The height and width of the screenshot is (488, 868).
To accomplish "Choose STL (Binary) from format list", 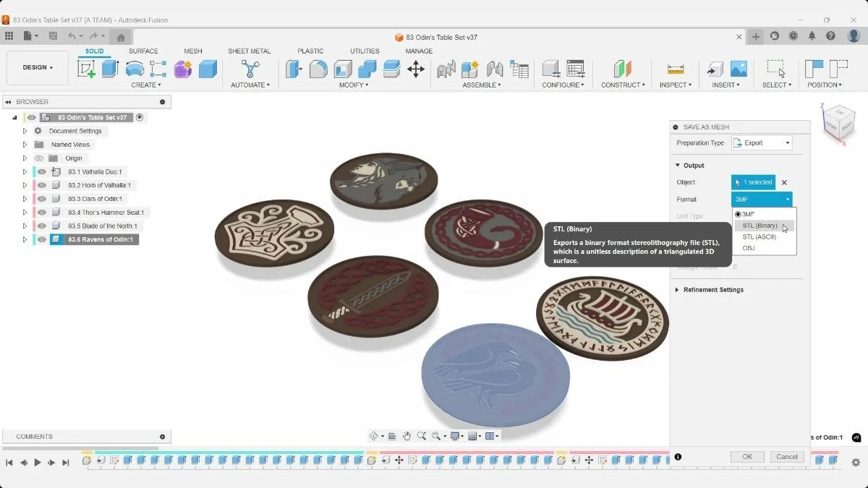I will coord(765,226).
